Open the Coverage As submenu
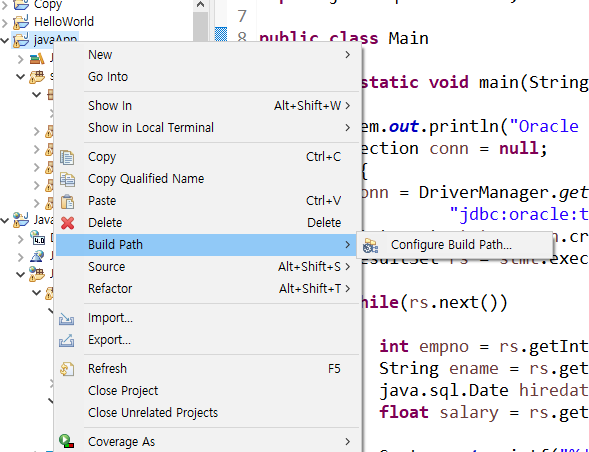This screenshot has width=589, height=452. pyautogui.click(x=208, y=442)
